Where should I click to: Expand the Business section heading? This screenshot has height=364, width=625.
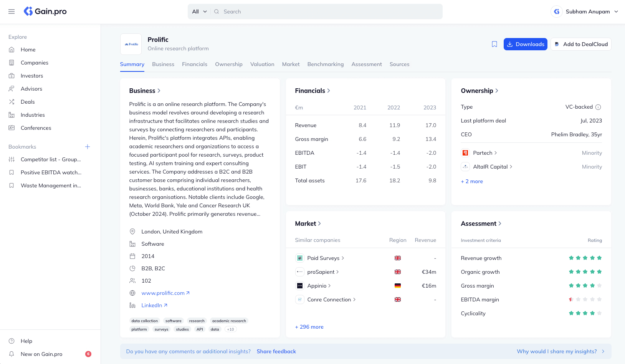click(145, 91)
